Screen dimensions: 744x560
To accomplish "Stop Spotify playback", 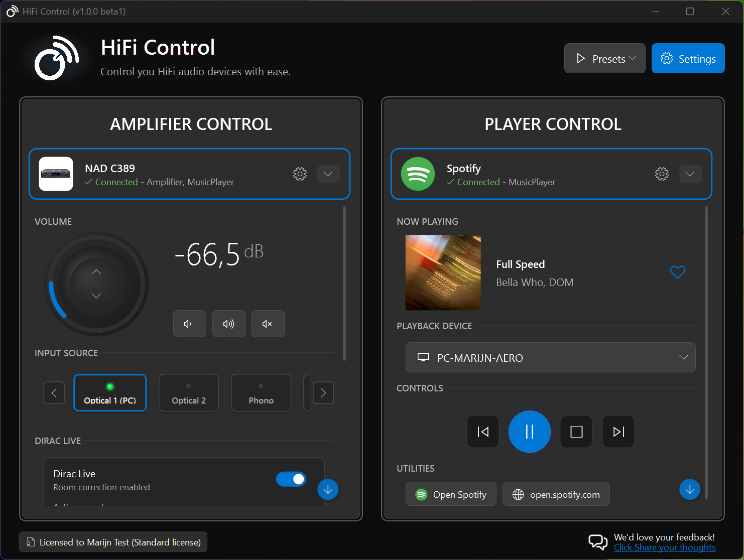I will click(x=576, y=432).
